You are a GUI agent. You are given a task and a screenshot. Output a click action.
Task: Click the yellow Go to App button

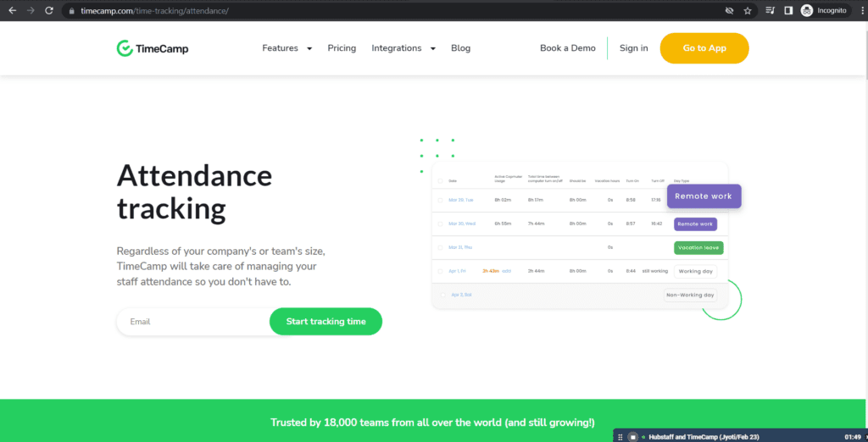704,48
